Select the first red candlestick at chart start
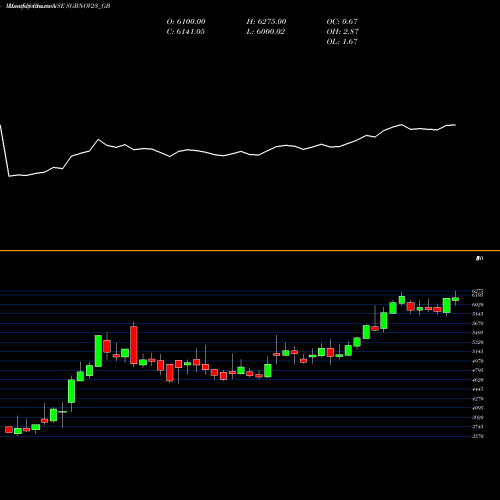The width and height of the screenshot is (500, 500). [9, 429]
